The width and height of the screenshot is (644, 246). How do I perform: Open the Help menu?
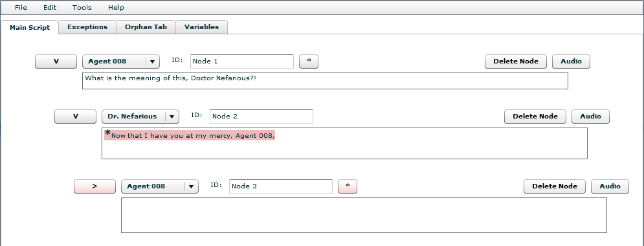(116, 7)
